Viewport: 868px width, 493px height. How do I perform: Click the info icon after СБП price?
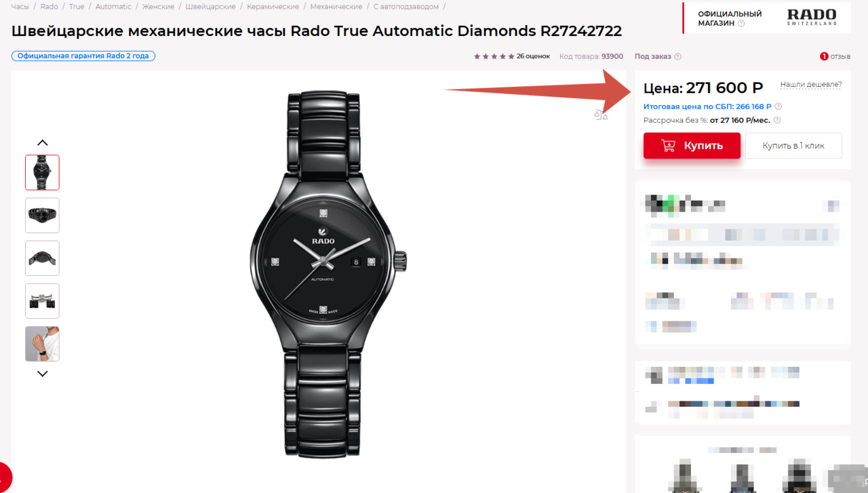coord(778,106)
